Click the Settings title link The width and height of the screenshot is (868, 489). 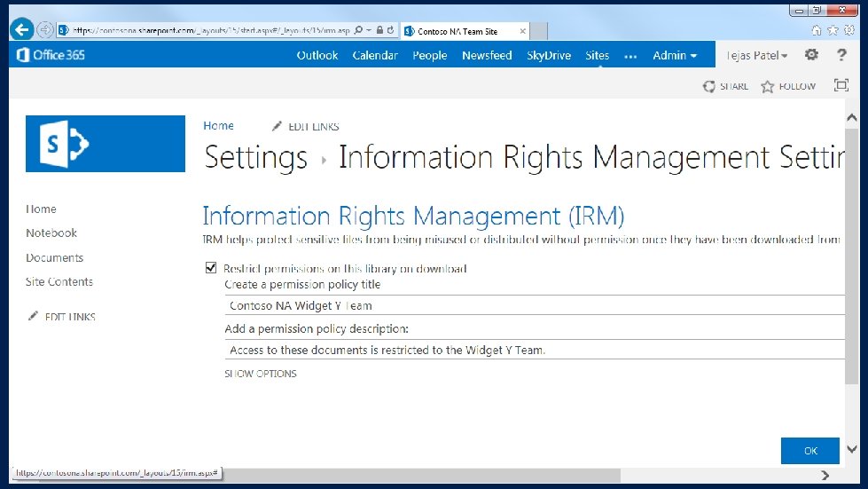pyautogui.click(x=255, y=157)
